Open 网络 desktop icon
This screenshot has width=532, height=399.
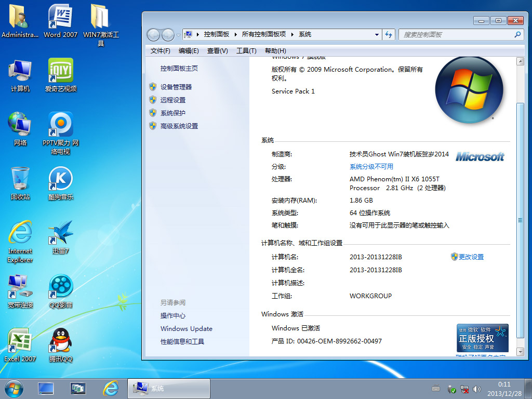(20, 129)
